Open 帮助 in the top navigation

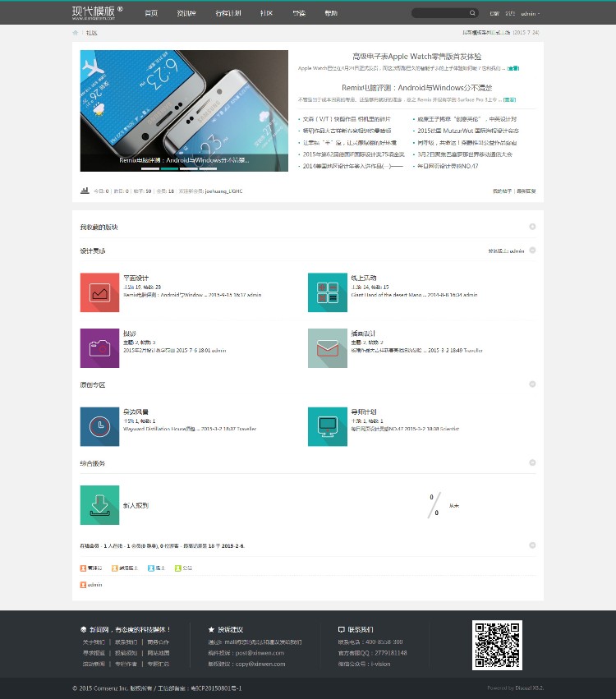[331, 13]
